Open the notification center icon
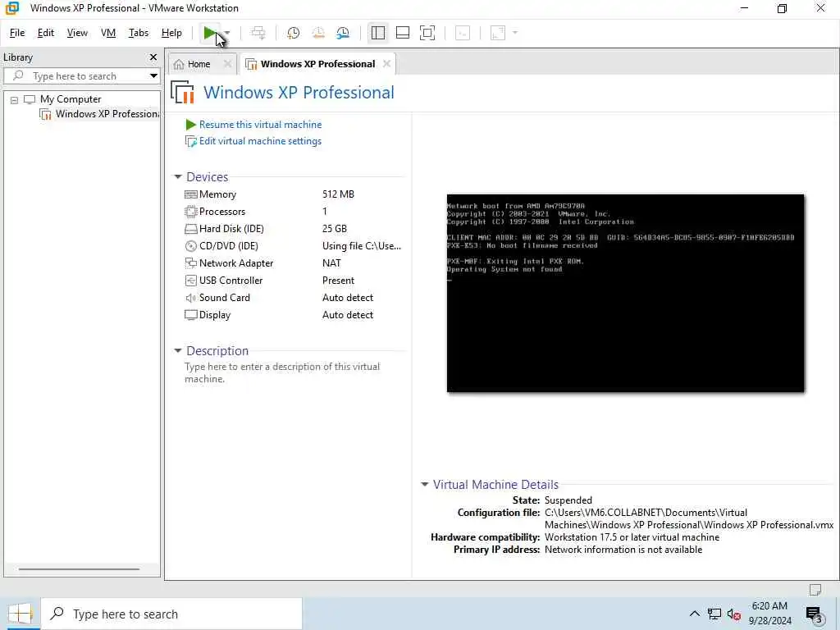The width and height of the screenshot is (840, 630). pyautogui.click(x=815, y=614)
